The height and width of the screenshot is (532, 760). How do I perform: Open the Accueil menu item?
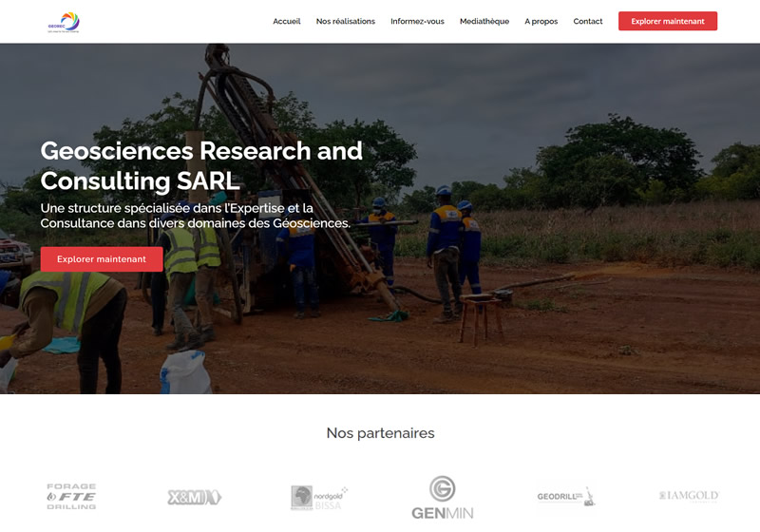coord(287,21)
